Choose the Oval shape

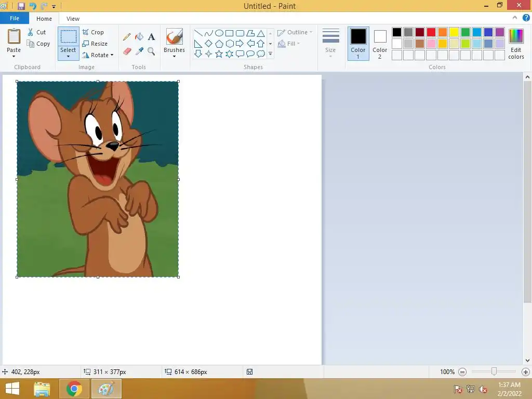tap(219, 33)
